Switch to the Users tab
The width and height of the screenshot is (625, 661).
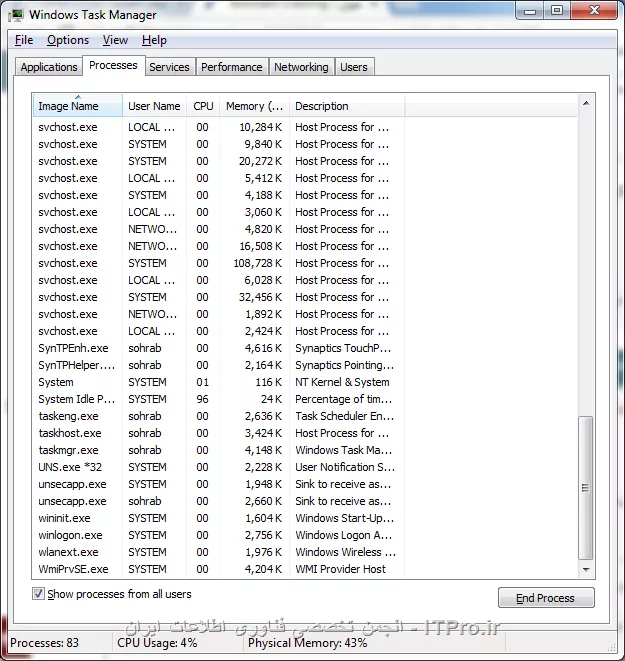coord(354,67)
